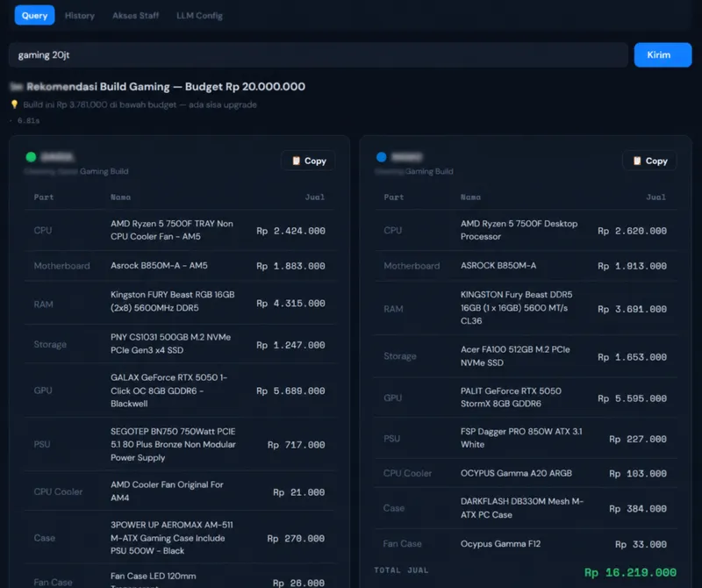Screen dimensions: 702x588
Task: Click price 'Rp 21.000'
Action: [298, 492]
